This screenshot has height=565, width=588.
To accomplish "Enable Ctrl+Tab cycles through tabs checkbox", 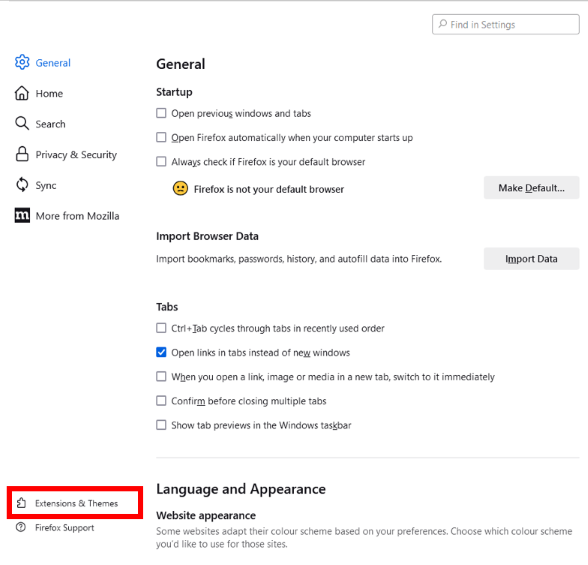I will tap(161, 328).
